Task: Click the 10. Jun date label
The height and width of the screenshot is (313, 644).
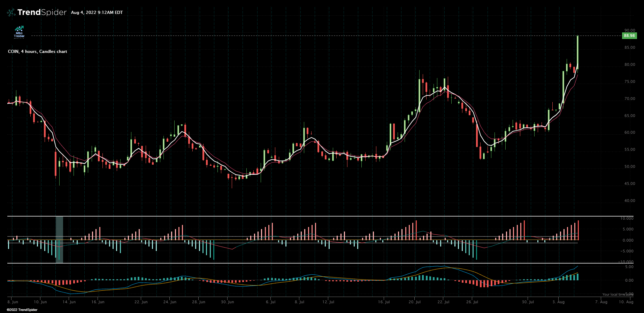Action: [40, 302]
